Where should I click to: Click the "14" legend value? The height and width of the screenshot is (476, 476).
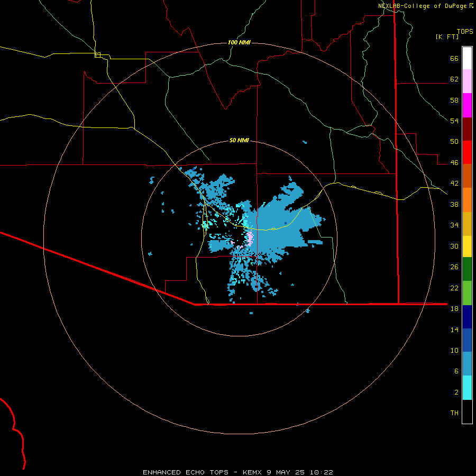click(x=454, y=329)
